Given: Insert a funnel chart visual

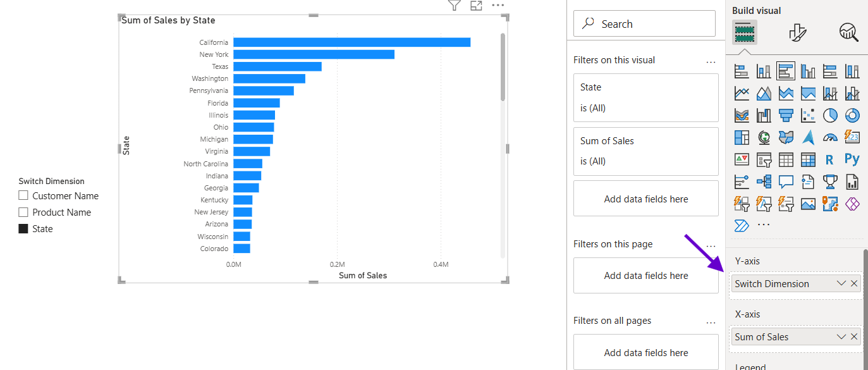Looking at the screenshot, I should click(786, 115).
